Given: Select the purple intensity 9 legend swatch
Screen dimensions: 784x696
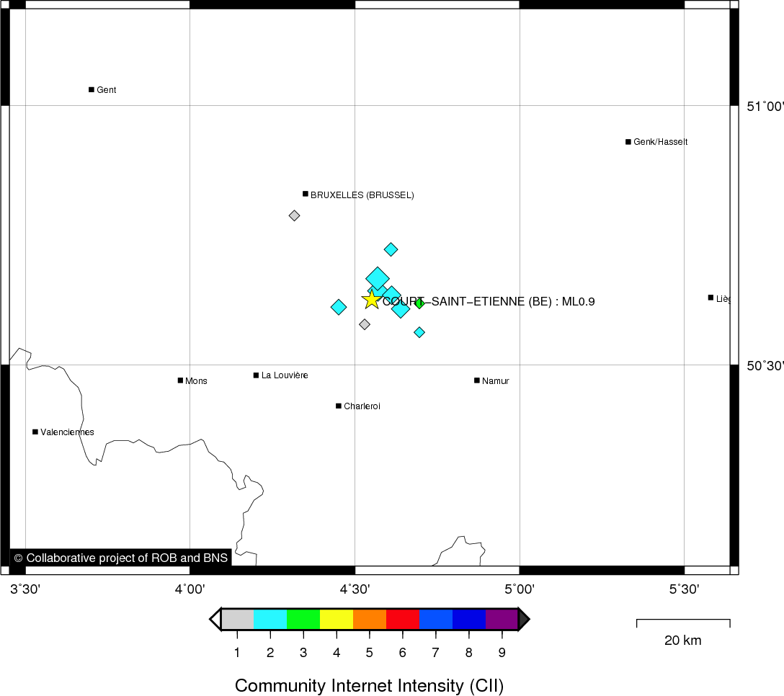Looking at the screenshot, I should [x=502, y=619].
